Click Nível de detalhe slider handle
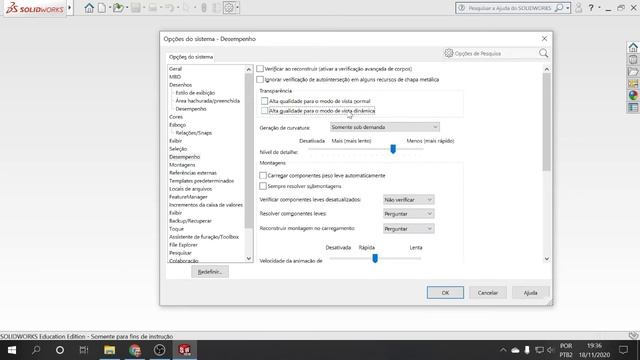640x360 pixels. tap(393, 149)
